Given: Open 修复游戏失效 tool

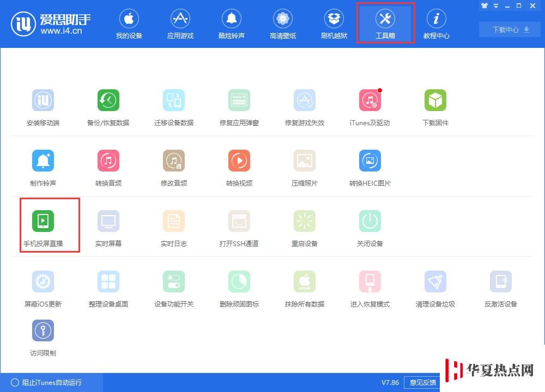Looking at the screenshot, I should pyautogui.click(x=305, y=108).
